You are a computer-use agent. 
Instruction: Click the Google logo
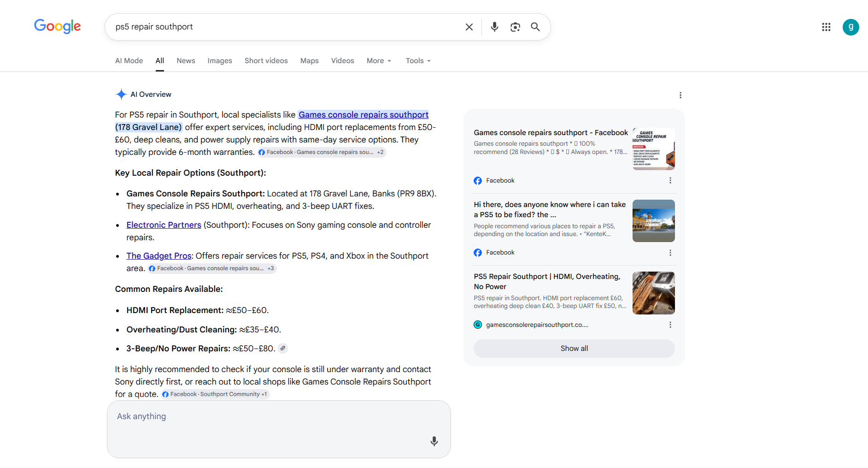click(x=58, y=26)
